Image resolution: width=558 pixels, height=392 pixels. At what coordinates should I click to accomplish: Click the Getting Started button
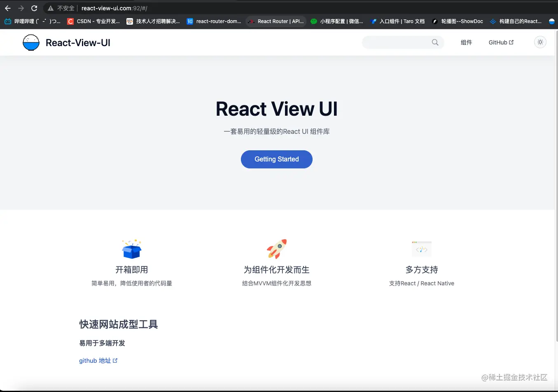277,159
